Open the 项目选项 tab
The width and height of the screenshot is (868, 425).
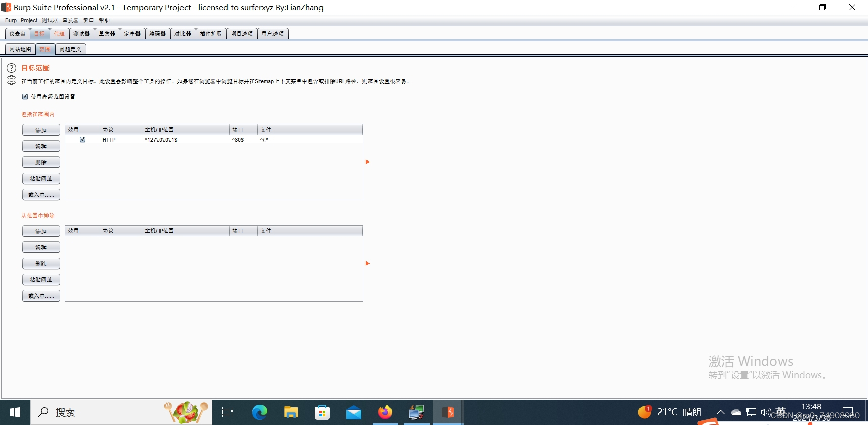coord(242,34)
